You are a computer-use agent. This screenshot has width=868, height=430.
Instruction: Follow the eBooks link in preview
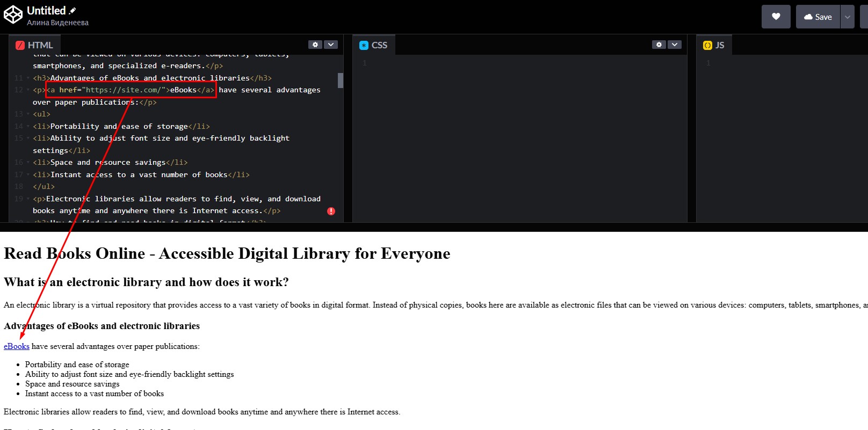pyautogui.click(x=17, y=346)
